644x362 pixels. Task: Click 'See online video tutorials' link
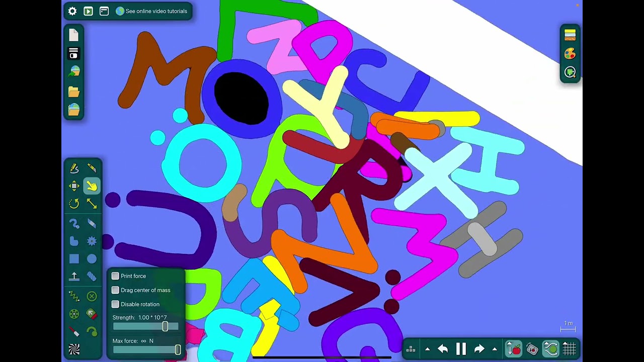151,11
